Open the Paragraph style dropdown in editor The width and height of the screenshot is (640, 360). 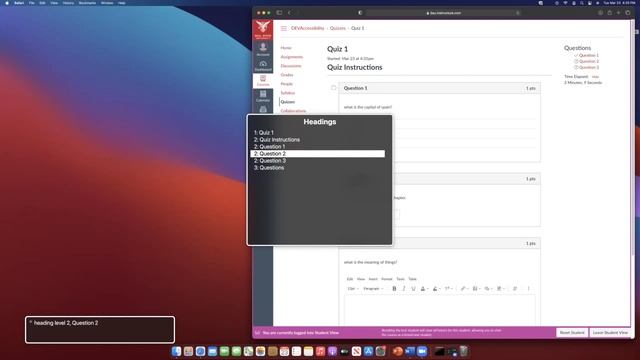(x=373, y=289)
